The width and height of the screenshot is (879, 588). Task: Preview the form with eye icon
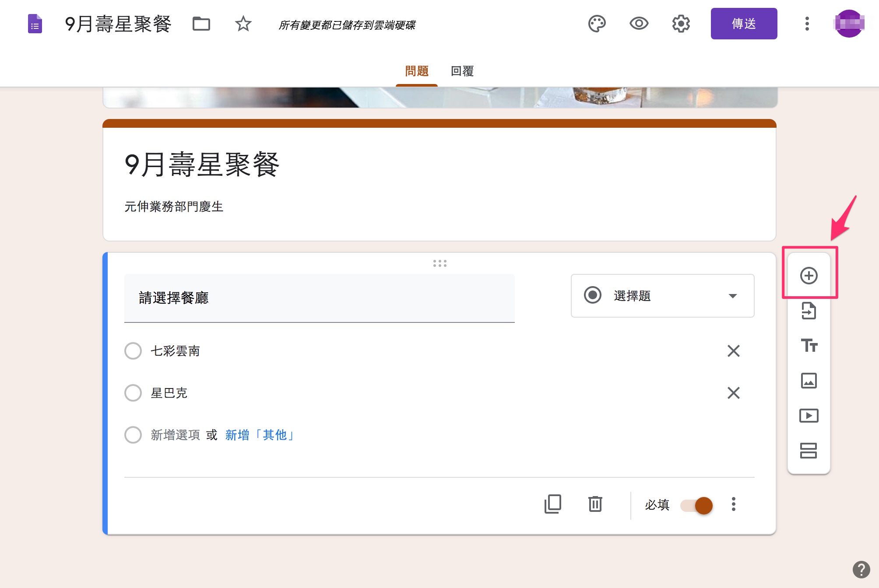point(639,24)
